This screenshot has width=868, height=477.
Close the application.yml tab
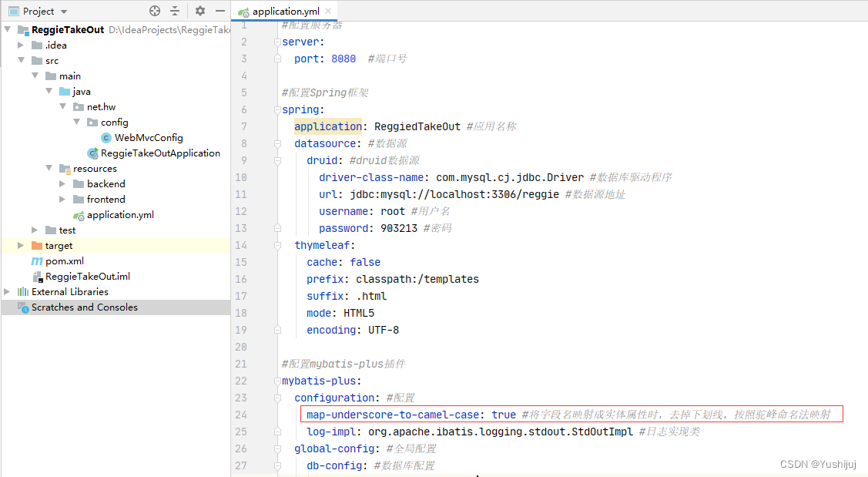(328, 11)
